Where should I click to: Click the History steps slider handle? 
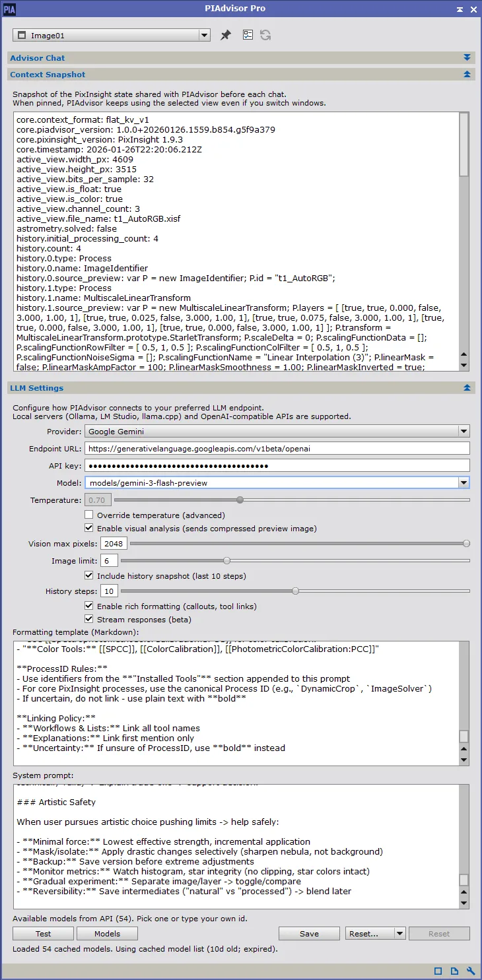click(295, 591)
